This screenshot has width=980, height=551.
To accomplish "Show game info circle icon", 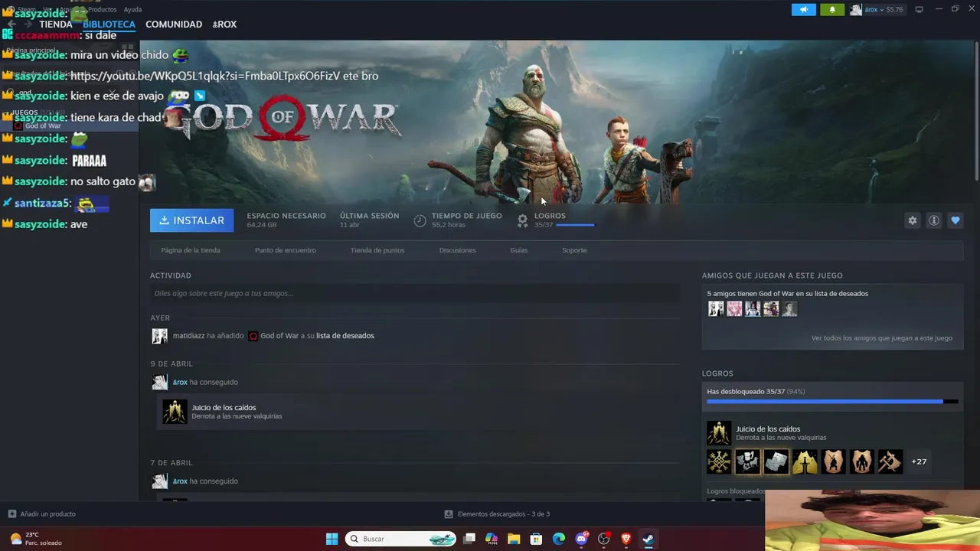I will (x=933, y=220).
